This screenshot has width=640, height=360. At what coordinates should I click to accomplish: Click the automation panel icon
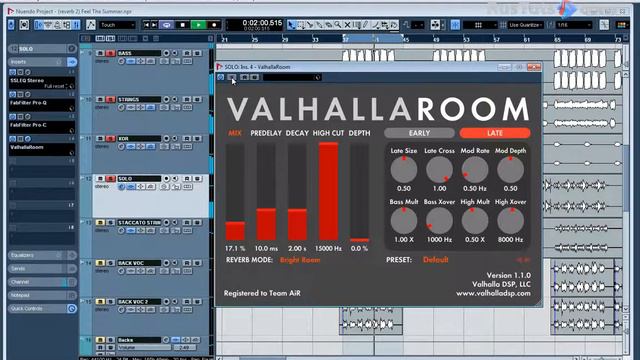click(x=91, y=25)
